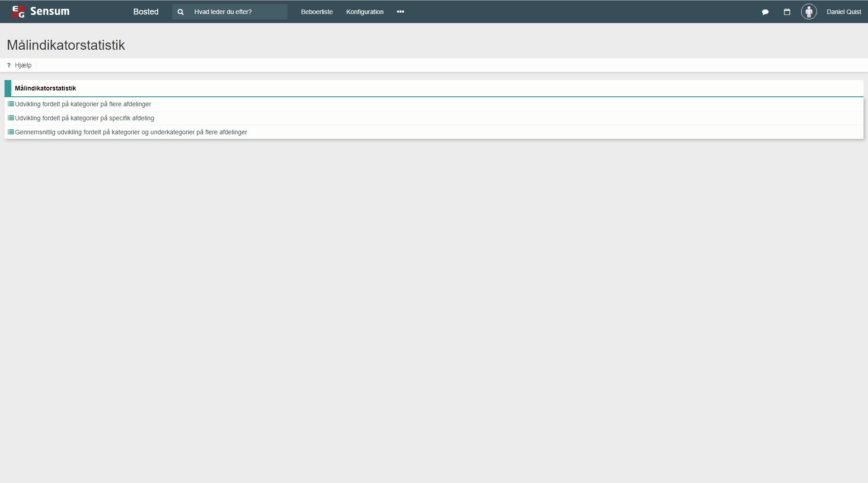
Task: Open 'Udvikling fordelt på kategorier på flere afdelinger'
Action: click(x=83, y=104)
